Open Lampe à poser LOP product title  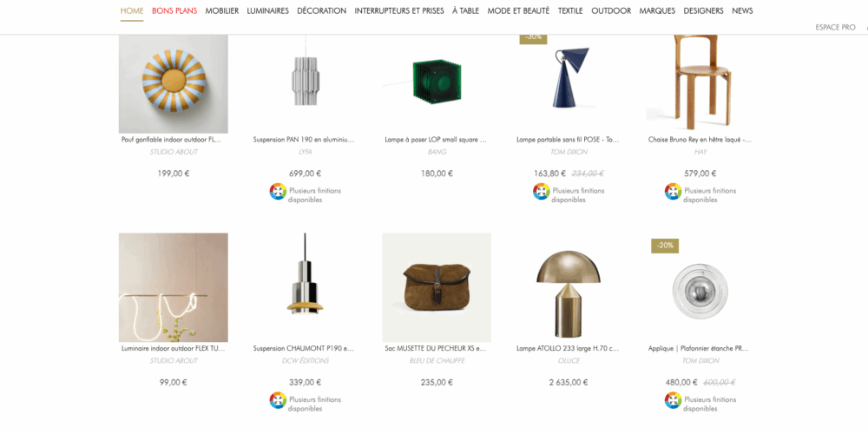tap(437, 140)
